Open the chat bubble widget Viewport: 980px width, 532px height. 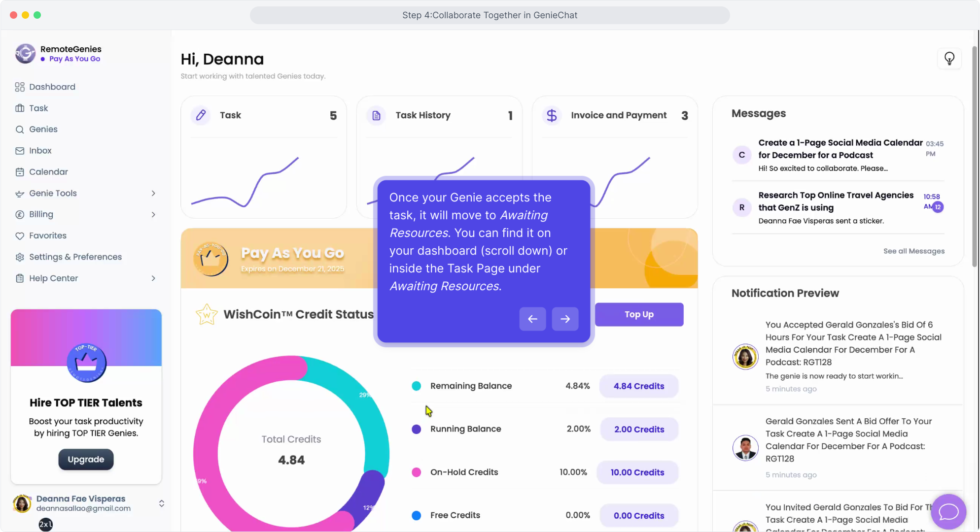[948, 512]
